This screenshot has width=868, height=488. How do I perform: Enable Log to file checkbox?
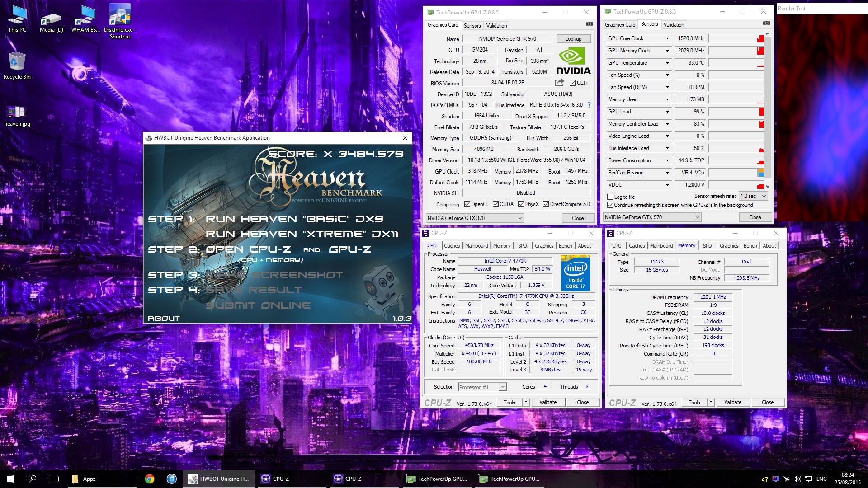coord(610,197)
